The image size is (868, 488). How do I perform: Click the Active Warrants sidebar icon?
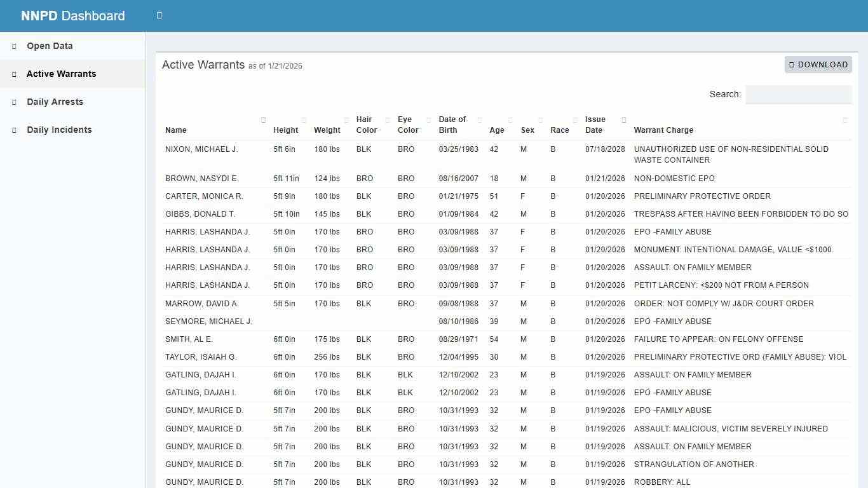13,74
